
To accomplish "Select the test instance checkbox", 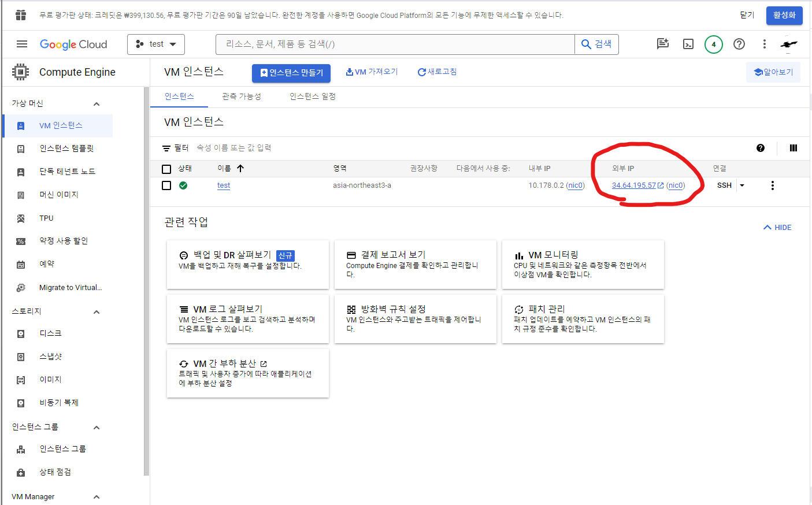I will (166, 185).
